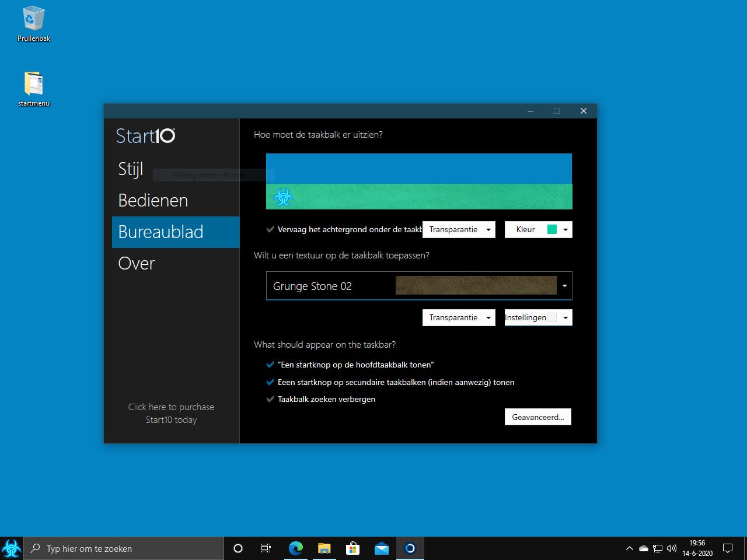The height and width of the screenshot is (560, 747).
Task: Open the Kleur color dropdown
Action: coord(539,229)
